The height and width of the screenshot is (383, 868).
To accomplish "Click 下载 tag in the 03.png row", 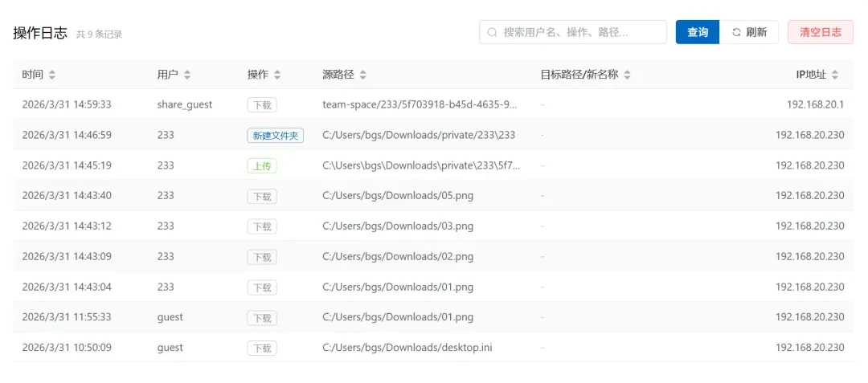I will (x=262, y=226).
